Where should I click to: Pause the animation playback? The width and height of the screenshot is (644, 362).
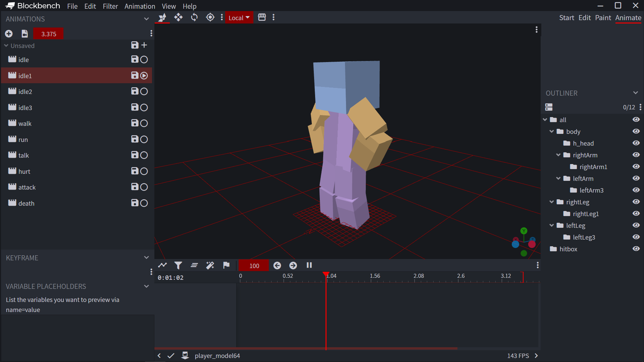309,265
